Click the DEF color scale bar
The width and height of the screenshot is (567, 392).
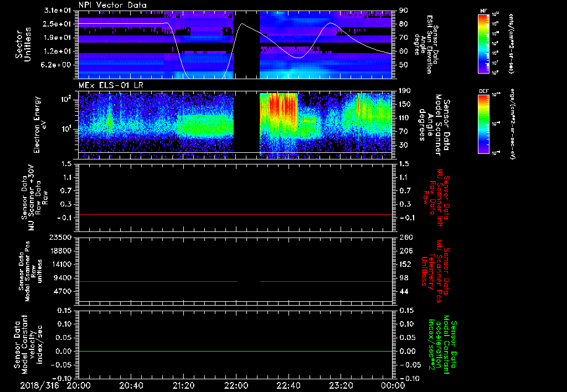point(483,124)
